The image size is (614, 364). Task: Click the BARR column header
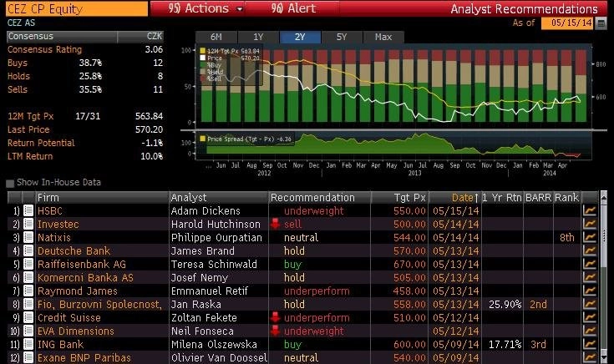[x=539, y=198]
